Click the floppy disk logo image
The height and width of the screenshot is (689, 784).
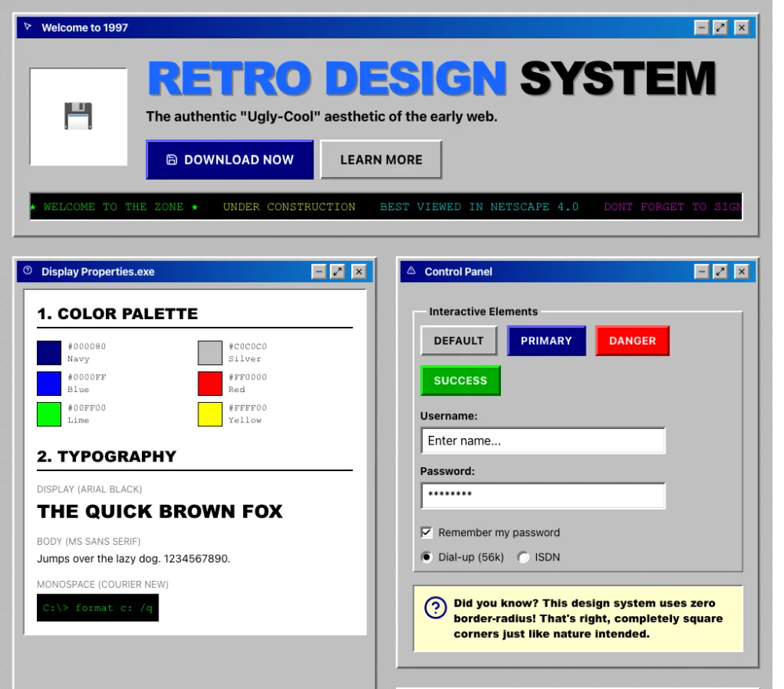[x=78, y=117]
